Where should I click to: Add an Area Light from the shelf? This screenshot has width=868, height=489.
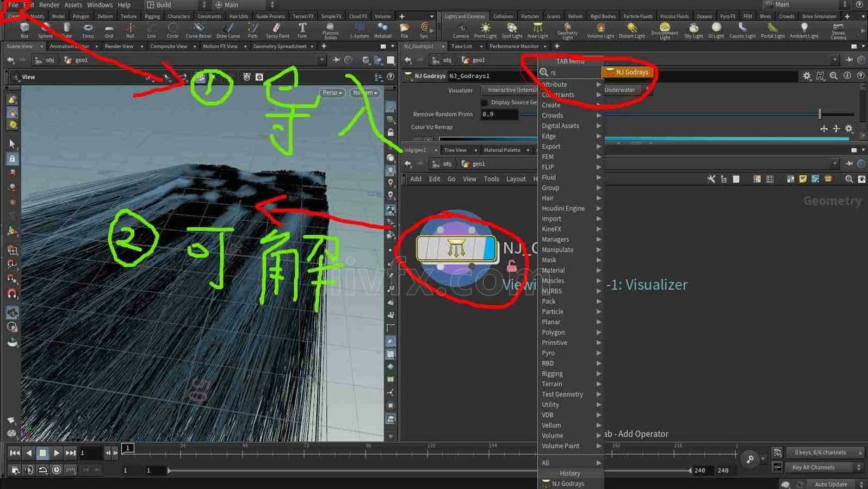click(x=537, y=30)
